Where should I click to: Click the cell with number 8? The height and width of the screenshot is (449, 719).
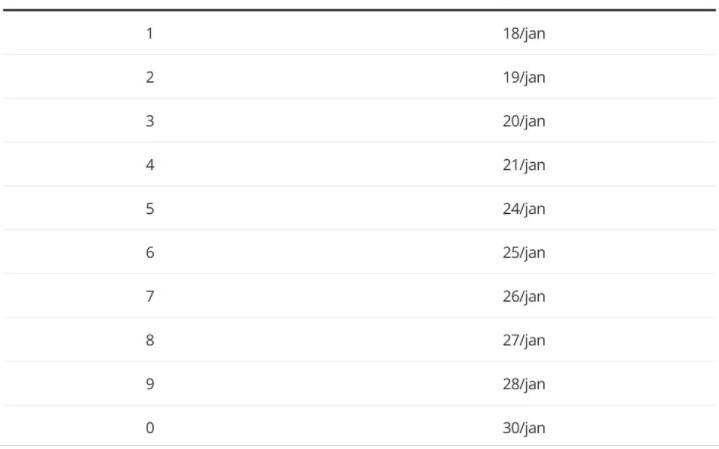pos(150,340)
